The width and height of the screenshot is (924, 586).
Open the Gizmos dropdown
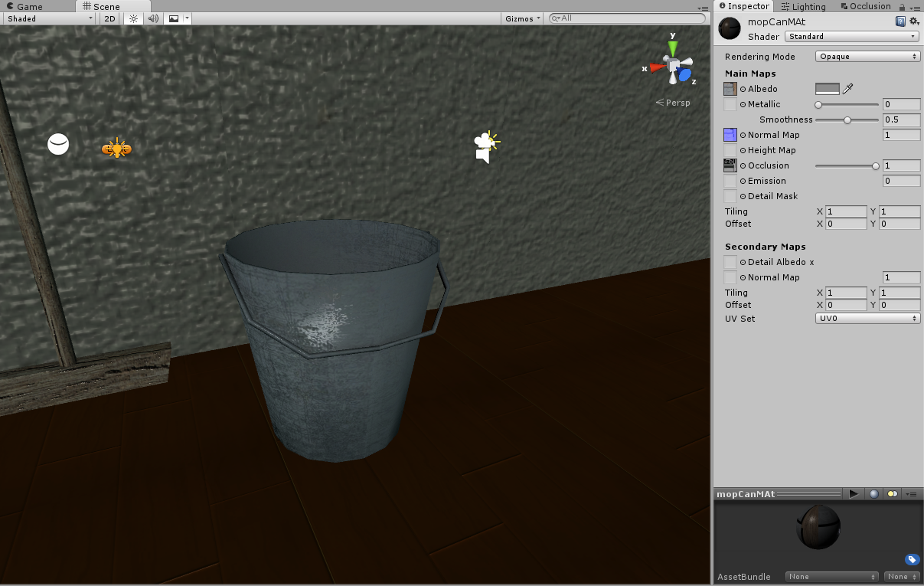524,18
